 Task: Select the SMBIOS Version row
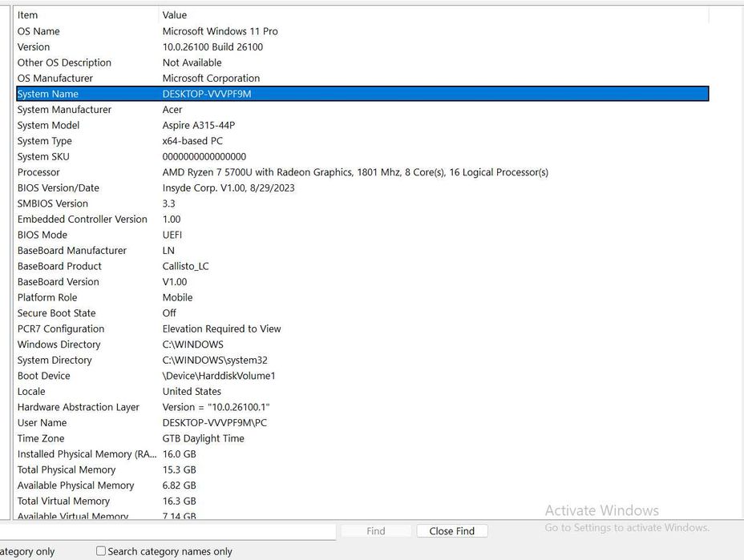(362, 203)
